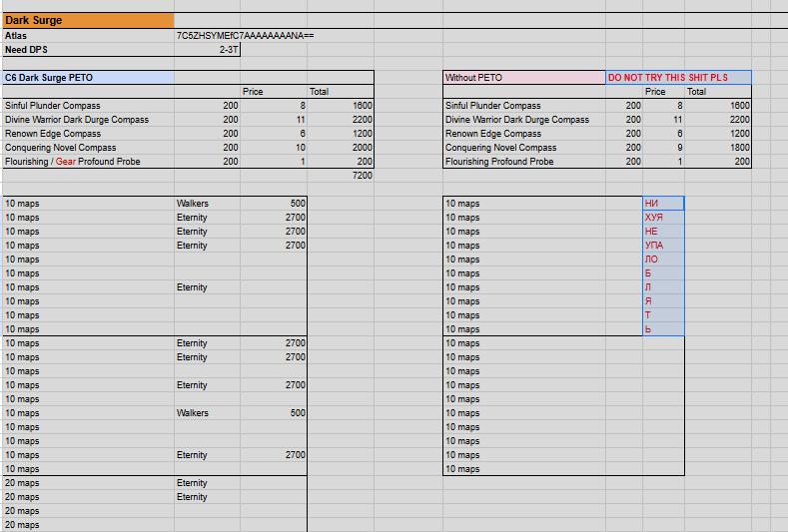Select Renown Edge Compass in the right table
The height and width of the screenshot is (532, 788).
coord(493,134)
